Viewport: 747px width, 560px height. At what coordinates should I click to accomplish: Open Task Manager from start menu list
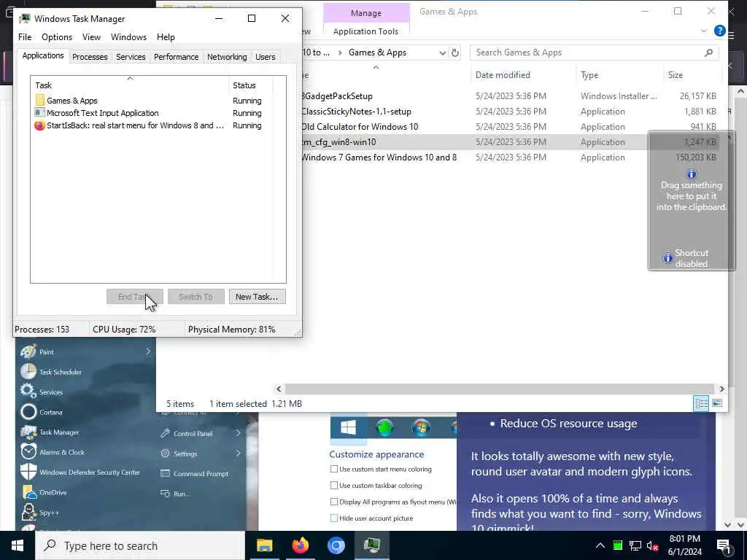tap(59, 432)
